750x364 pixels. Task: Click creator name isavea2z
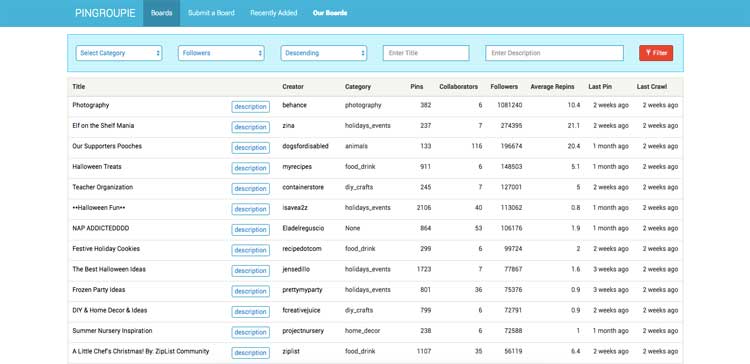(296, 208)
